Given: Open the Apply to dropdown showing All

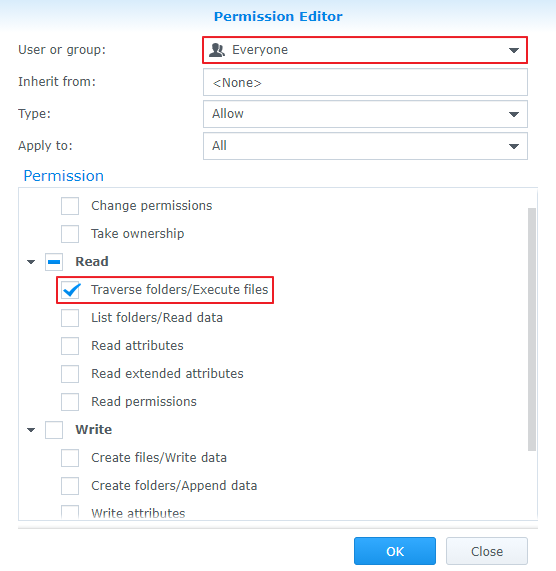Looking at the screenshot, I should (x=365, y=146).
